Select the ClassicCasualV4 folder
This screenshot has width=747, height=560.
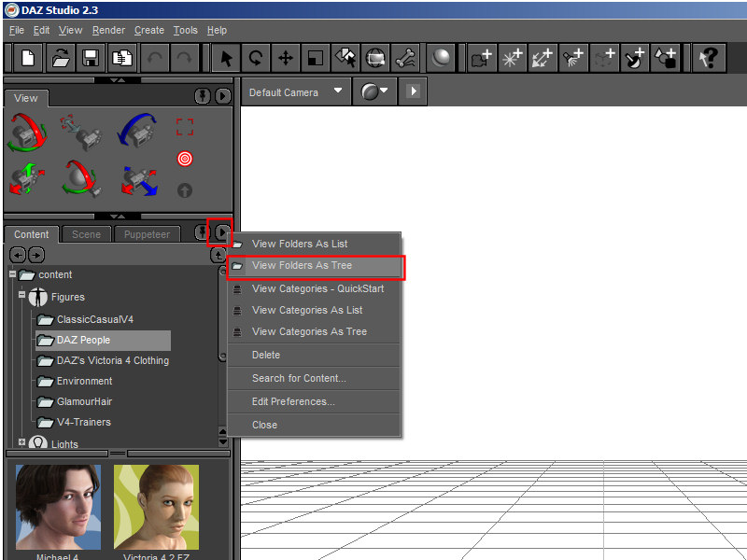[85, 319]
